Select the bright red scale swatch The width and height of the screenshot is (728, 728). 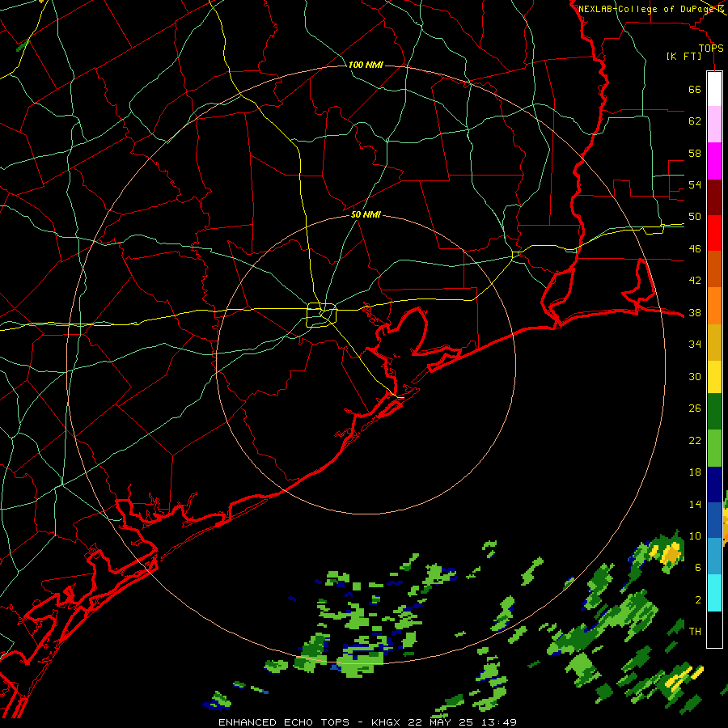tap(714, 233)
